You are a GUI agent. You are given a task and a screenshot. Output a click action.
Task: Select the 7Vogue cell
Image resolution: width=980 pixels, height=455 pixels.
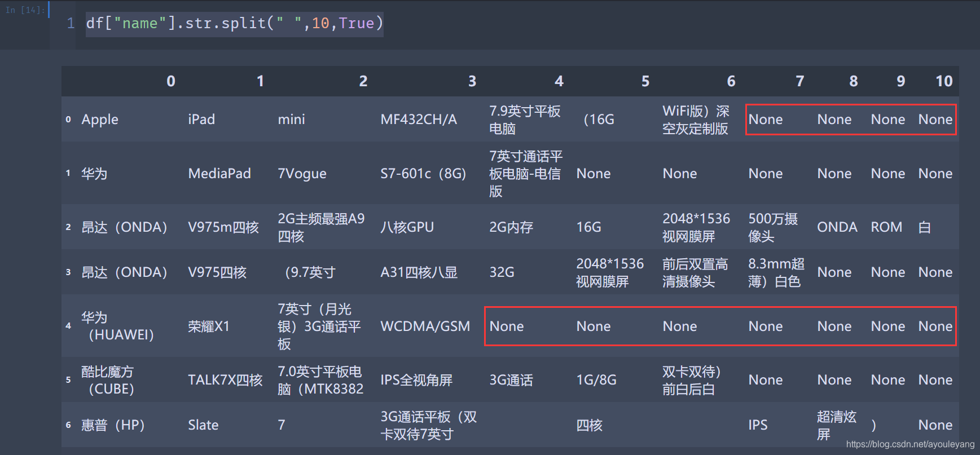pyautogui.click(x=302, y=174)
